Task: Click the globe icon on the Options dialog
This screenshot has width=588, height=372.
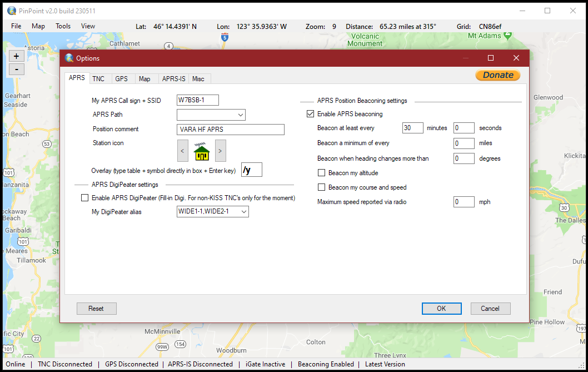Action: coord(68,58)
